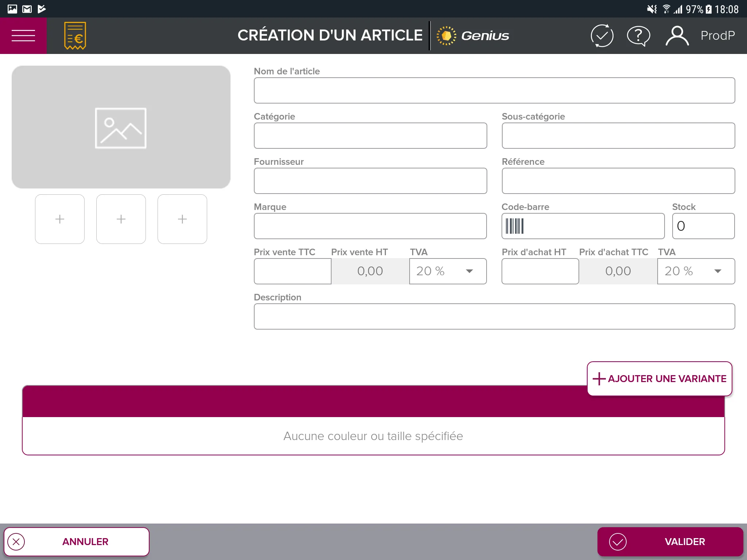Confirm with the Valider button

click(x=670, y=542)
